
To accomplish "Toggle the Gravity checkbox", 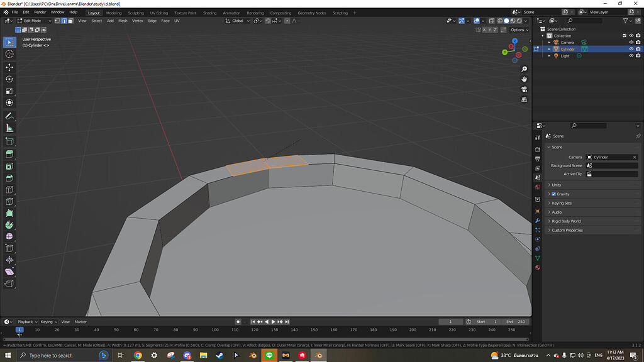I will tap(553, 194).
